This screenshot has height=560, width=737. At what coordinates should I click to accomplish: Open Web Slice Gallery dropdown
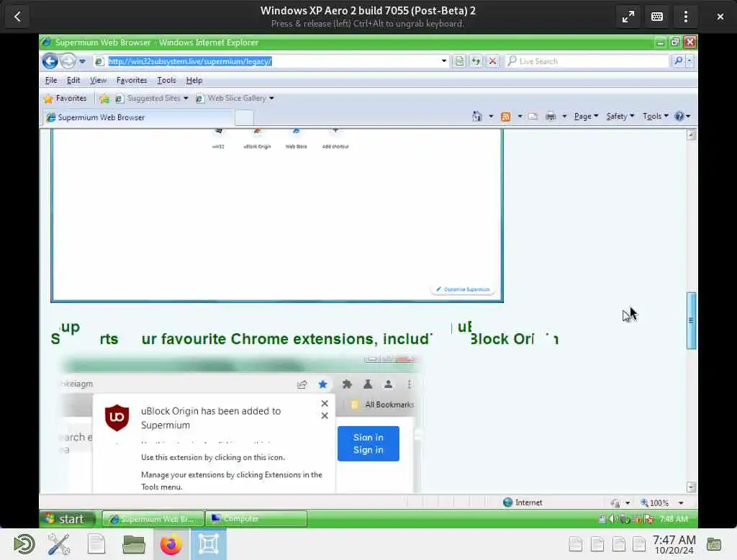(x=235, y=99)
